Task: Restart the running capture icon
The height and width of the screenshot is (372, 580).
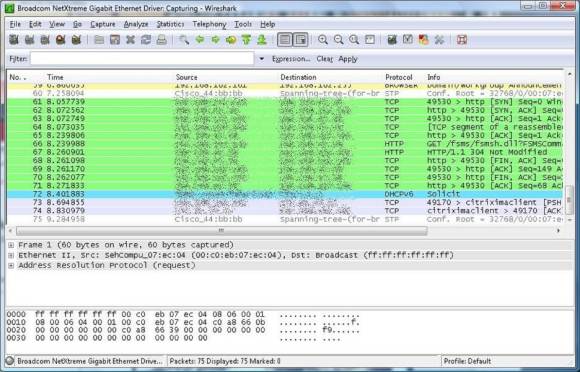Action: point(76,40)
